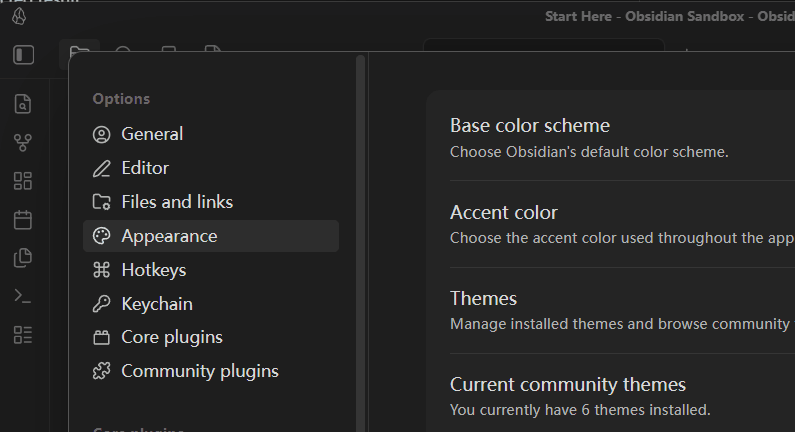This screenshot has width=795, height=432.
Task: Select Appearance in settings sidebar
Action: click(x=169, y=236)
